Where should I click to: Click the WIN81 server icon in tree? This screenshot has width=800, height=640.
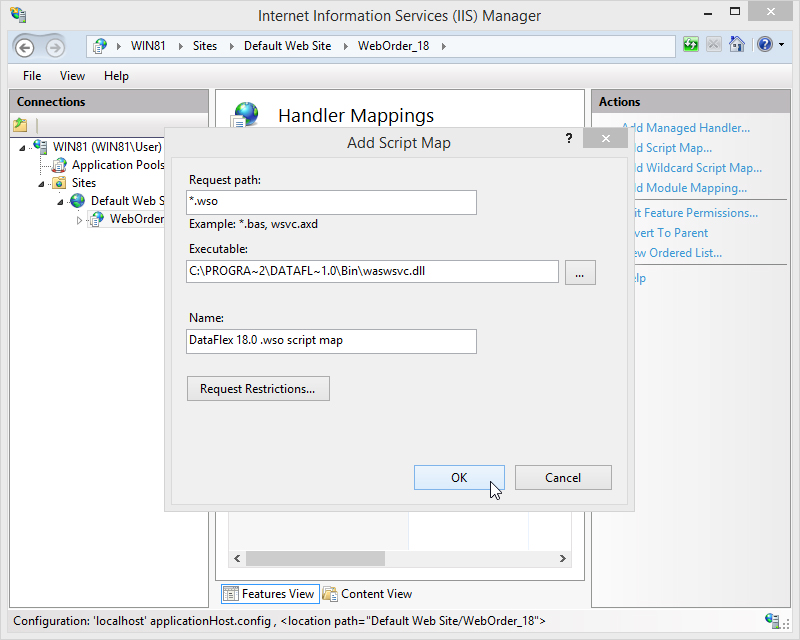40,146
